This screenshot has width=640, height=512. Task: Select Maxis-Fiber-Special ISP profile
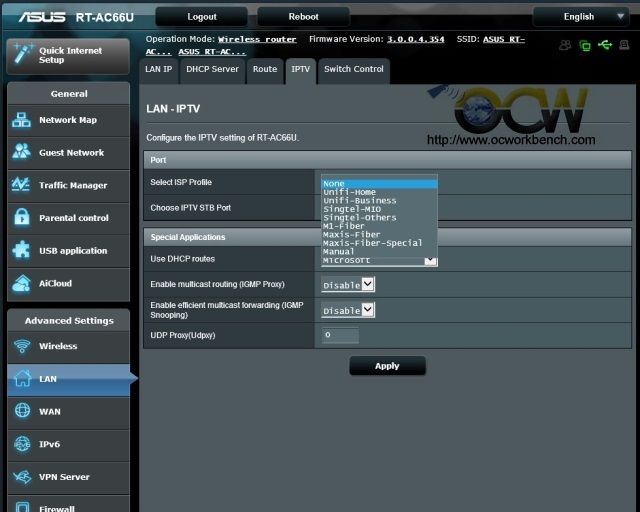380,243
